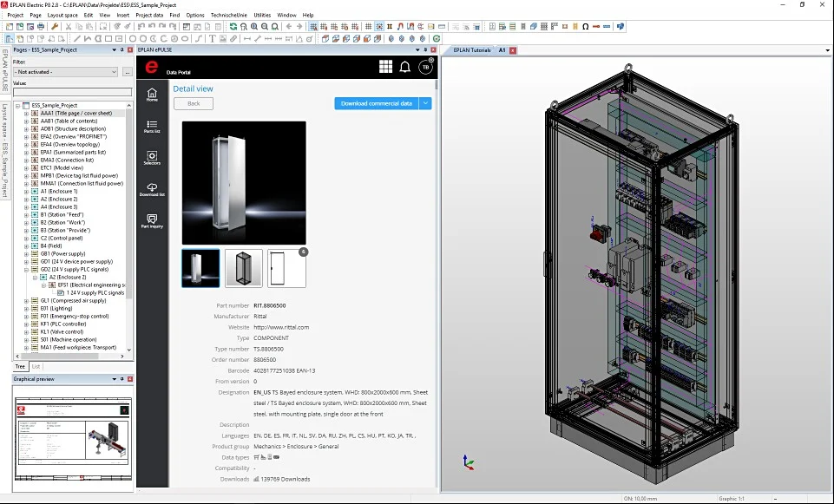The image size is (834, 504).
Task: Click the Omega special character icon
Action: click(x=586, y=27)
